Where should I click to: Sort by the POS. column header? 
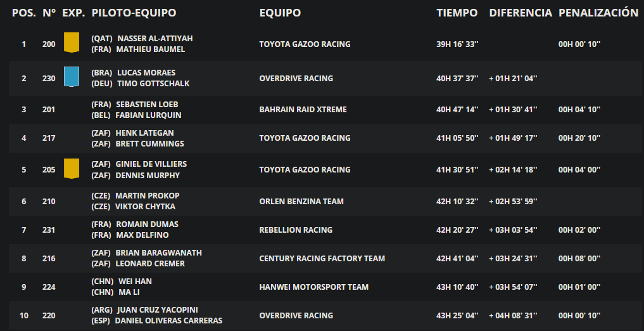[24, 13]
